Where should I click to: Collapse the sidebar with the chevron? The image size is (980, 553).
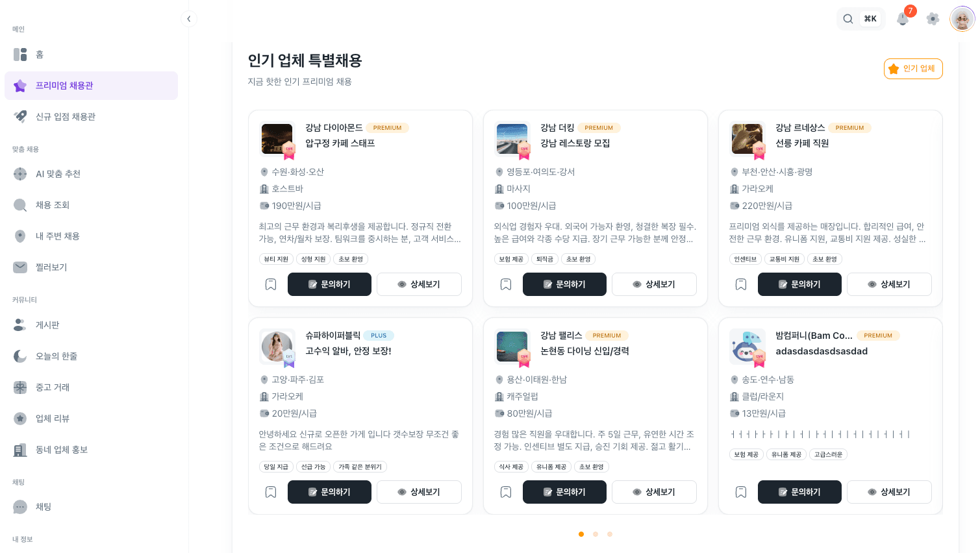point(188,19)
